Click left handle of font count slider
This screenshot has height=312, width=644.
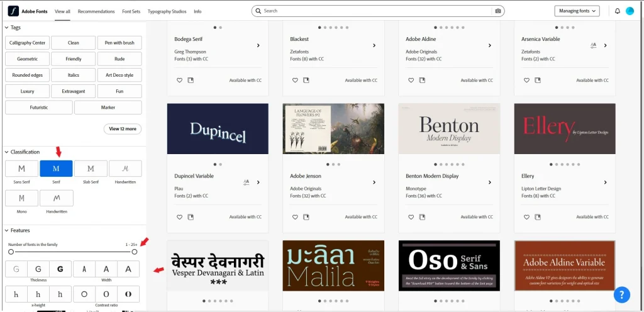pyautogui.click(x=11, y=252)
